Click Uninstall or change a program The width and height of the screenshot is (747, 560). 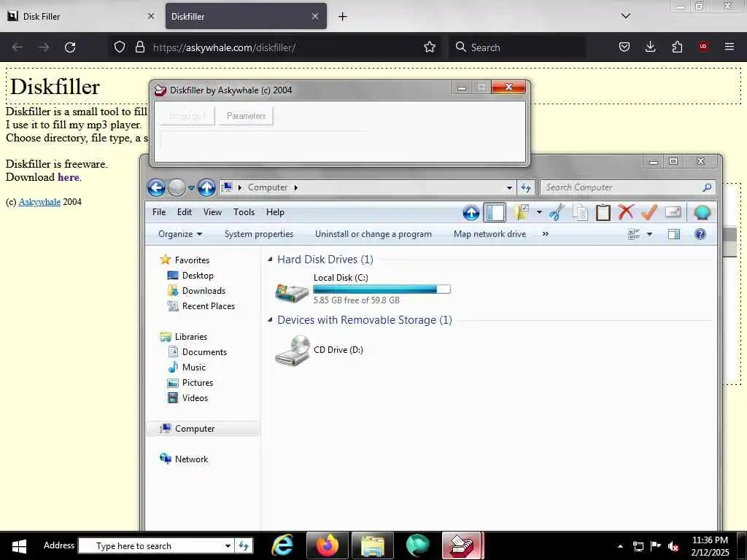tap(373, 234)
